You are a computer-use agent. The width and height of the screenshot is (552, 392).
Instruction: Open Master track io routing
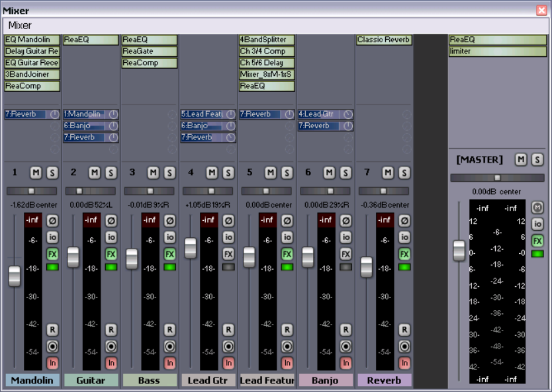pos(537,224)
